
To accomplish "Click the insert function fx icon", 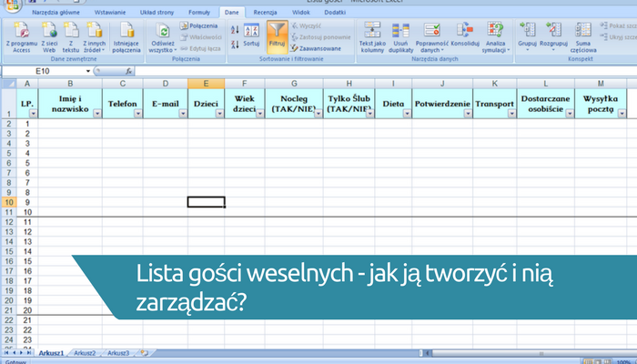I will (x=129, y=71).
